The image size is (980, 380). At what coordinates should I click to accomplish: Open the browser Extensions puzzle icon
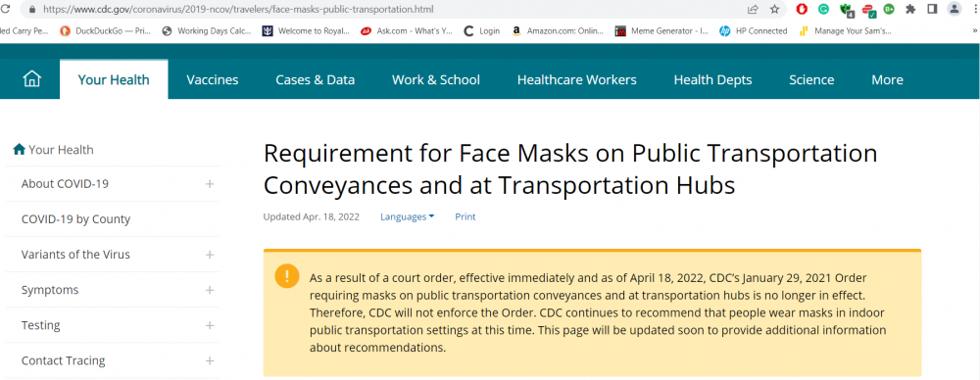[x=910, y=10]
